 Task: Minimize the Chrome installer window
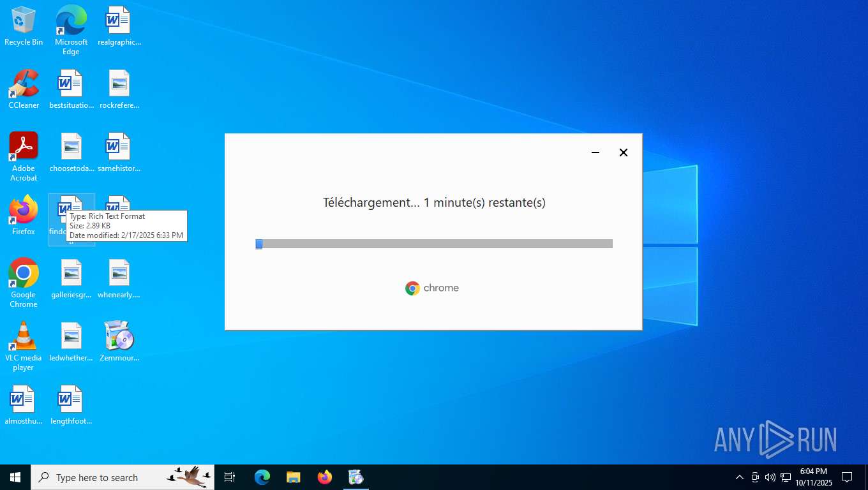[595, 152]
